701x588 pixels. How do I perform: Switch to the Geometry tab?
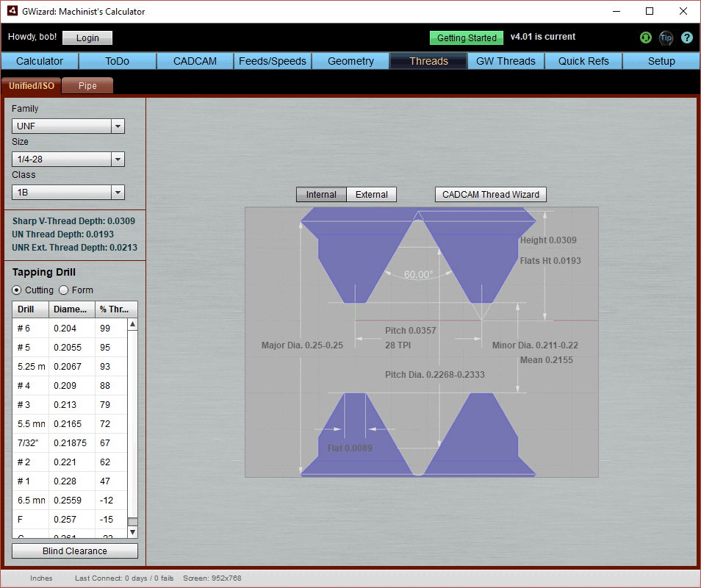(x=350, y=61)
